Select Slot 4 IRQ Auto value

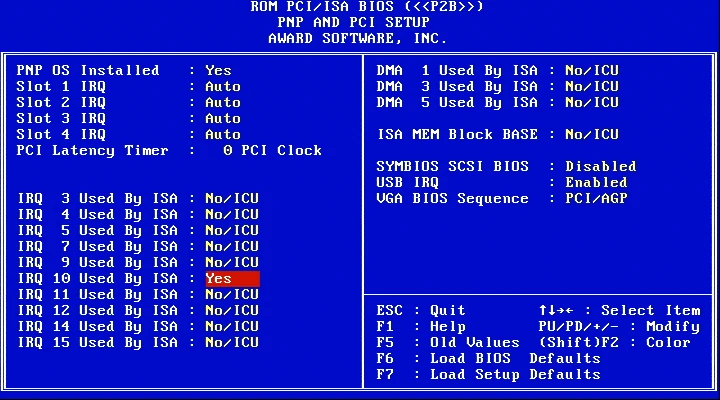pyautogui.click(x=223, y=135)
